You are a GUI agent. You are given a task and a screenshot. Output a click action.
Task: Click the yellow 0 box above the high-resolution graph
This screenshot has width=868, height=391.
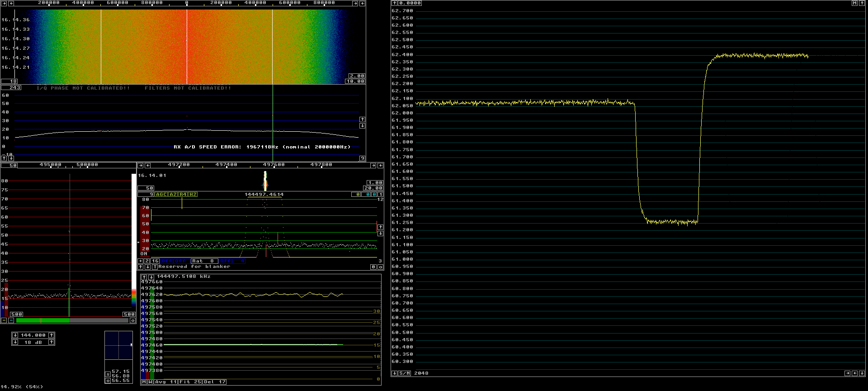pos(356,195)
